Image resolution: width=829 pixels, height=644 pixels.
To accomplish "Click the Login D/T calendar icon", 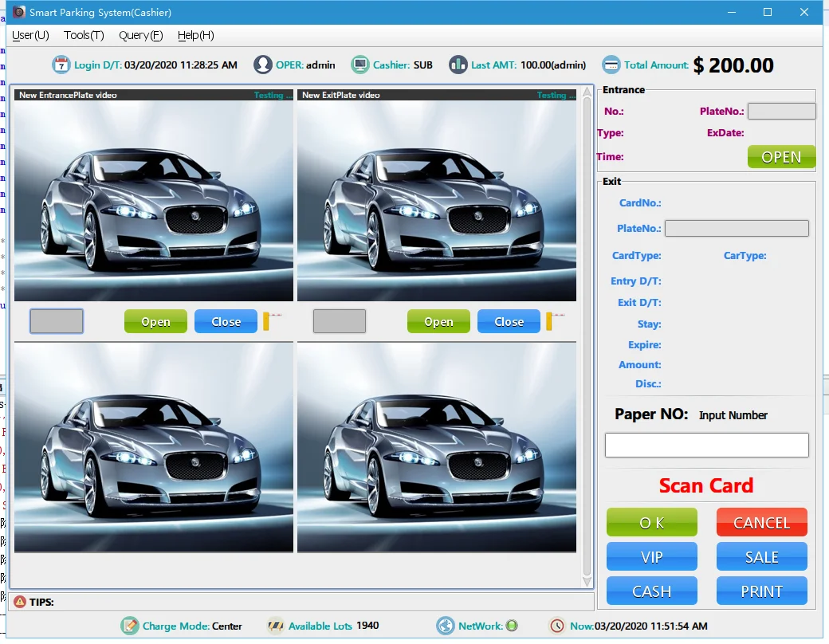I will pos(61,65).
